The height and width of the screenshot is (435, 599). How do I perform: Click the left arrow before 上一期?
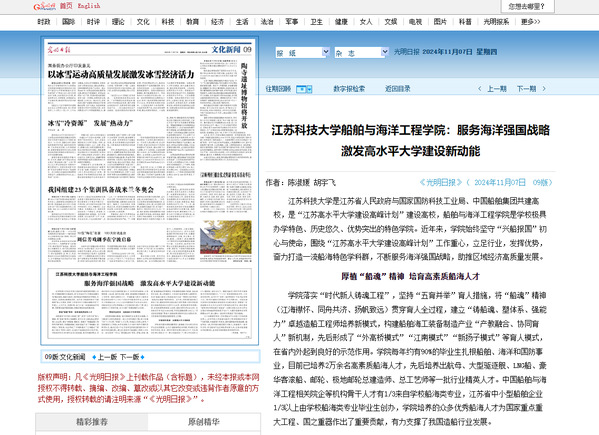click(x=480, y=89)
